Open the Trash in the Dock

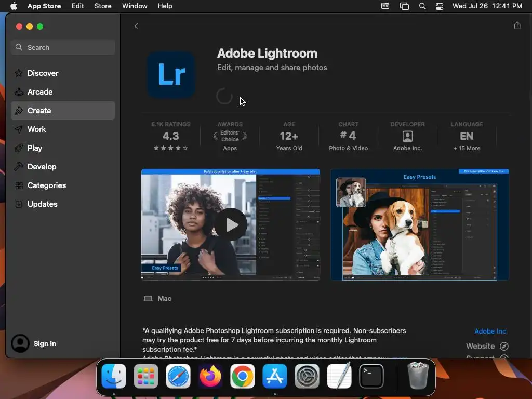point(418,376)
